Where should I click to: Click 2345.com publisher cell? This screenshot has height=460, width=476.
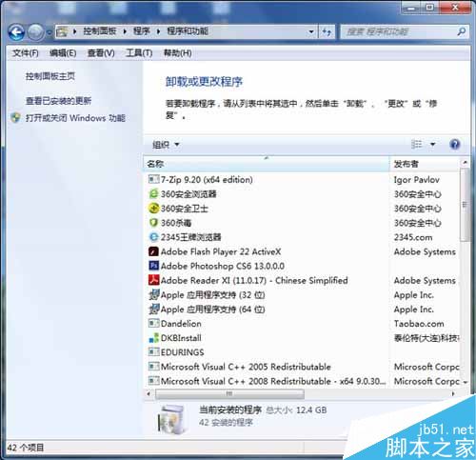coord(413,237)
